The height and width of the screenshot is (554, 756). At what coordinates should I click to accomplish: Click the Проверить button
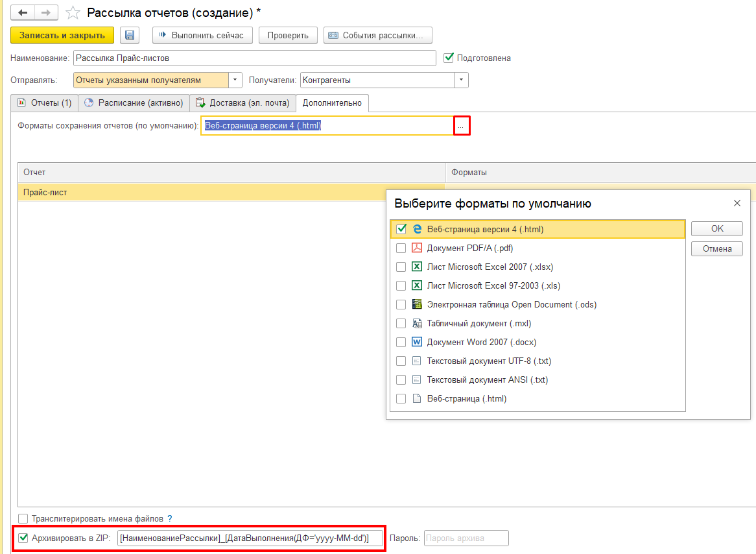[x=288, y=35]
